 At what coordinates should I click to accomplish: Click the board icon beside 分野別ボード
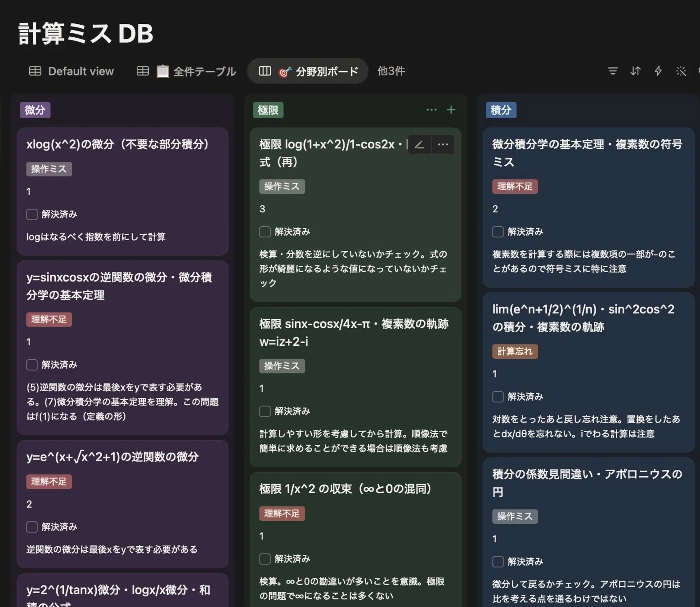coord(265,71)
